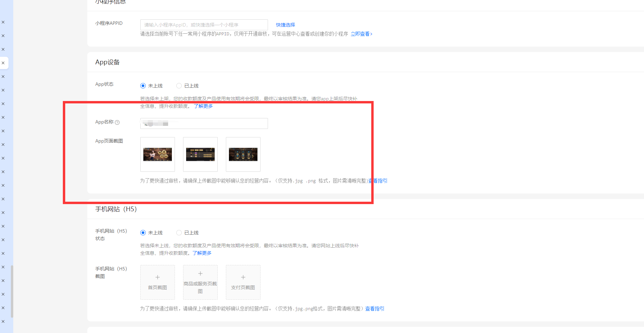Open 查看指引 link under App screenshots

coord(378,181)
